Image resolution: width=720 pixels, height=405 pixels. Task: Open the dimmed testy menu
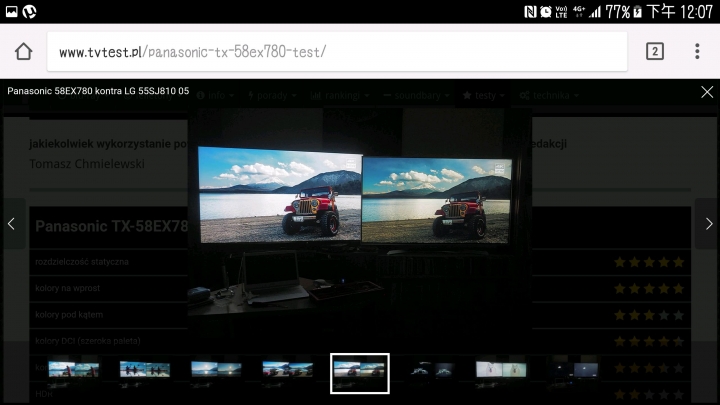(x=484, y=96)
